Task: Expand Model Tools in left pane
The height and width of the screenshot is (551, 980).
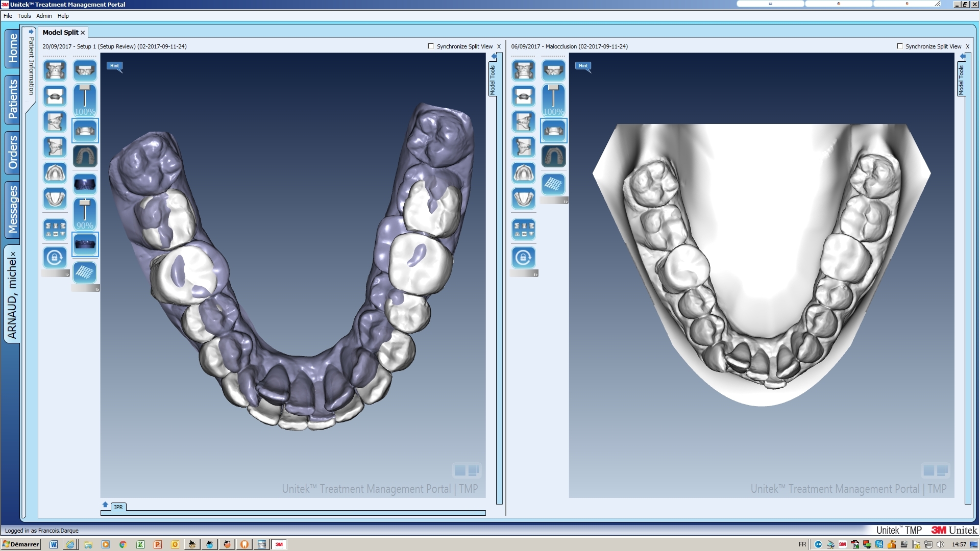Action: click(493, 80)
